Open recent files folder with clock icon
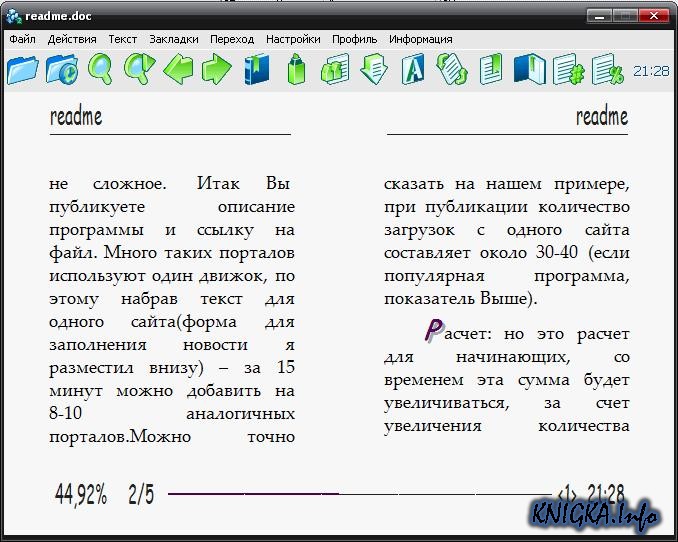 pyautogui.click(x=62, y=69)
